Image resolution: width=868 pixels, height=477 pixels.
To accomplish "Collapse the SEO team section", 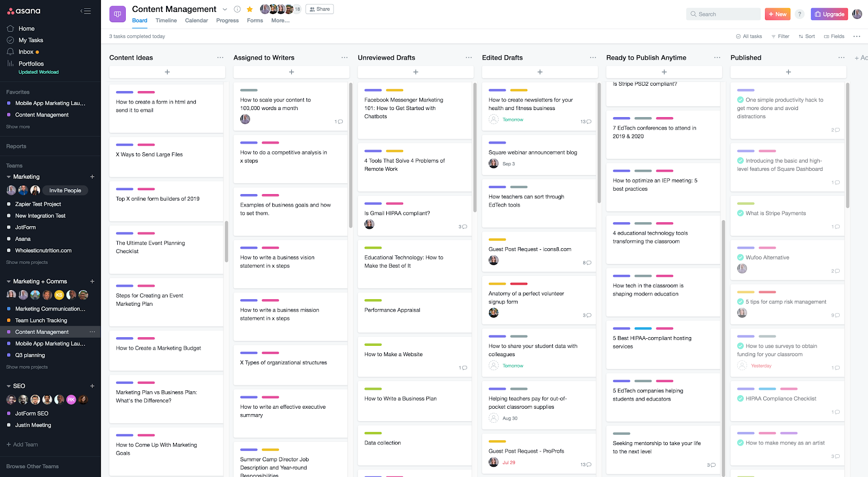I will tap(9, 386).
